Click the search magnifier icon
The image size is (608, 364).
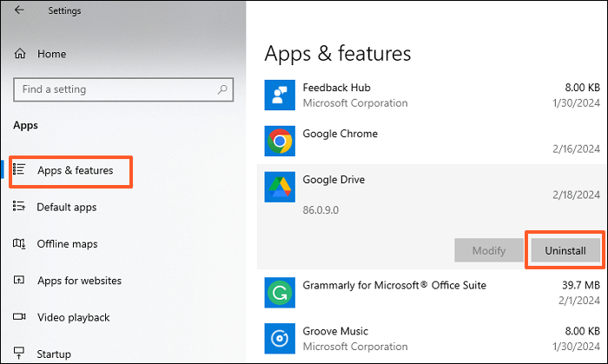(223, 89)
